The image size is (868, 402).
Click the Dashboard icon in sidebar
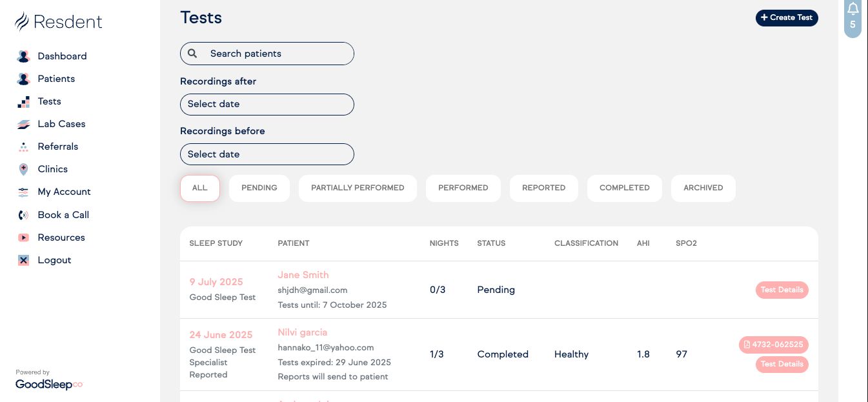[x=23, y=56]
